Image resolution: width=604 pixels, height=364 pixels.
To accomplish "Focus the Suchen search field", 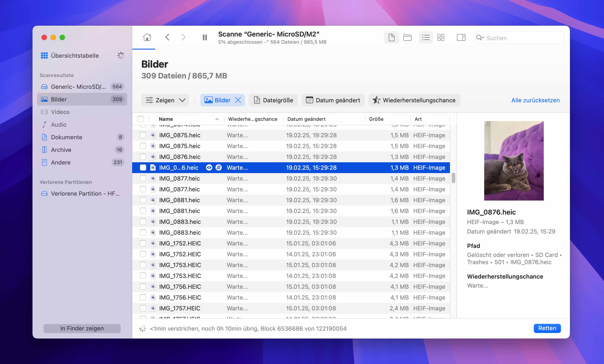I will [x=519, y=38].
